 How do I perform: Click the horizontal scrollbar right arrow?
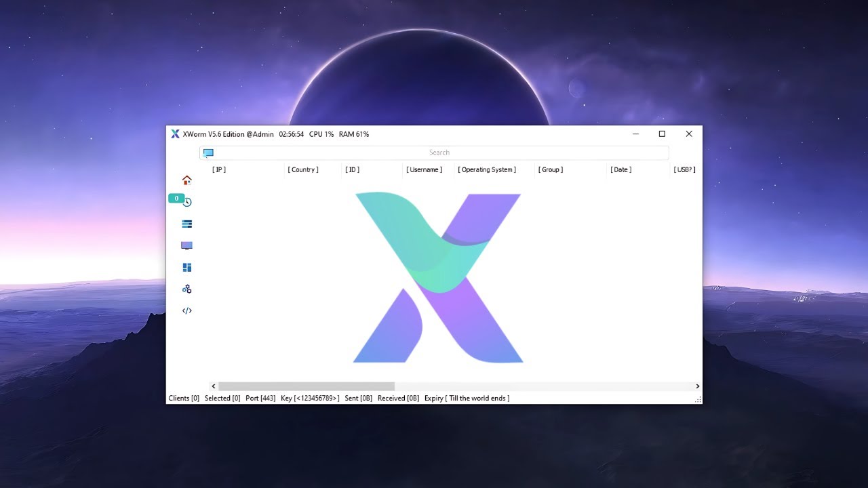697,386
